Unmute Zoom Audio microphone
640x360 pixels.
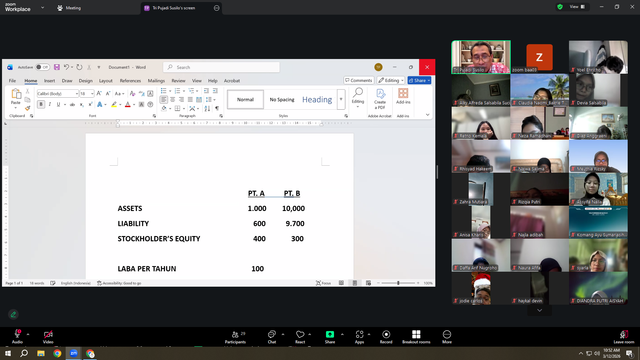pyautogui.click(x=17, y=337)
